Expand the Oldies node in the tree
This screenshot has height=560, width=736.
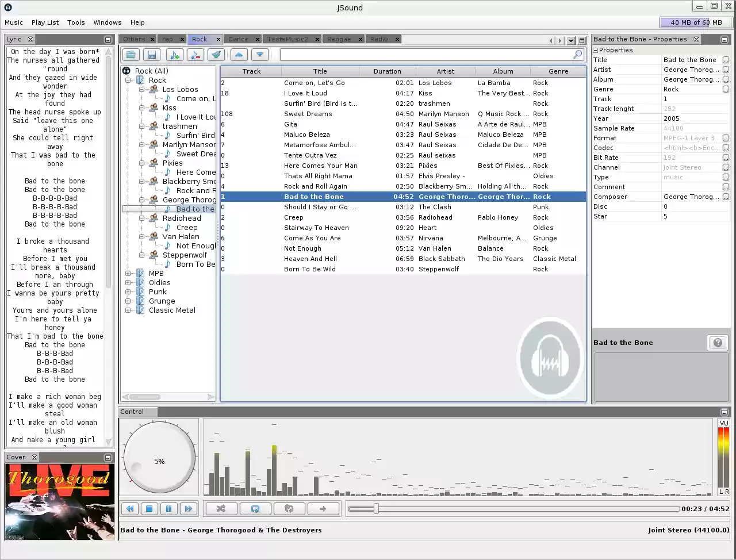pyautogui.click(x=128, y=282)
